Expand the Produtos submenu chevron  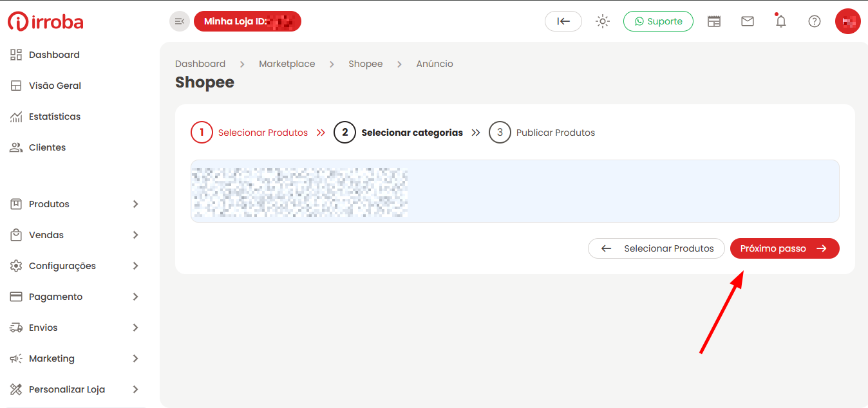[135, 204]
